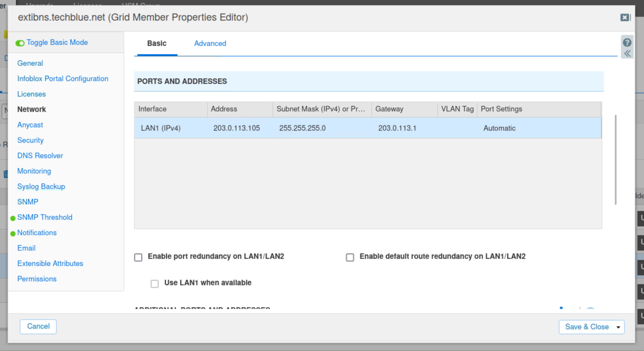Open Save & Close dropdown arrow
Image resolution: width=644 pixels, height=351 pixels.
(x=618, y=327)
